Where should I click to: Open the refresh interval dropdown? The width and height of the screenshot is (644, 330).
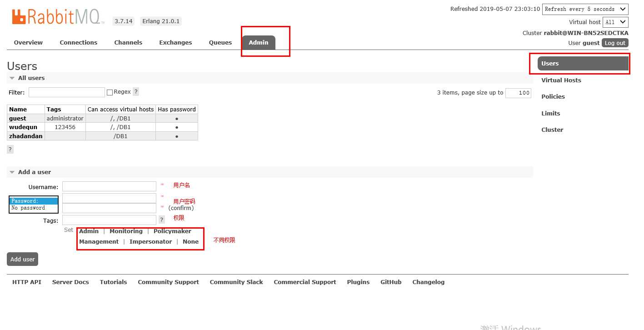click(x=585, y=9)
